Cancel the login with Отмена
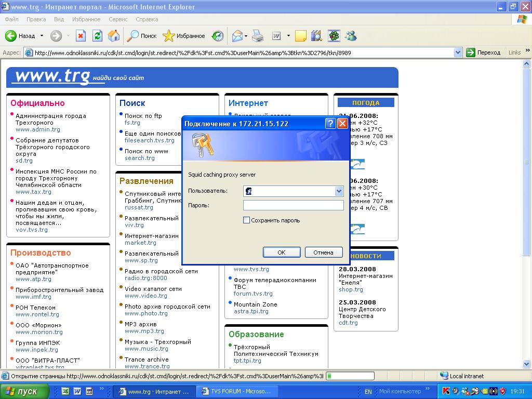The height and width of the screenshot is (399, 532). (x=323, y=252)
